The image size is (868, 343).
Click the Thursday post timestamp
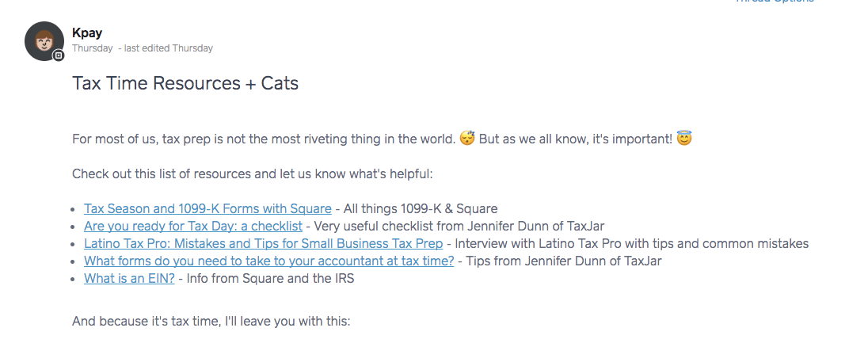[93, 48]
